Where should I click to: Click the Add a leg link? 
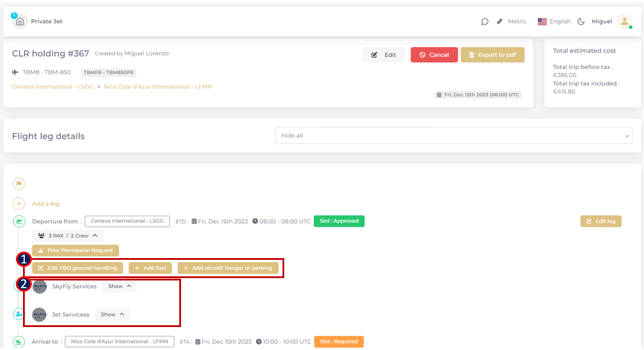tap(45, 204)
